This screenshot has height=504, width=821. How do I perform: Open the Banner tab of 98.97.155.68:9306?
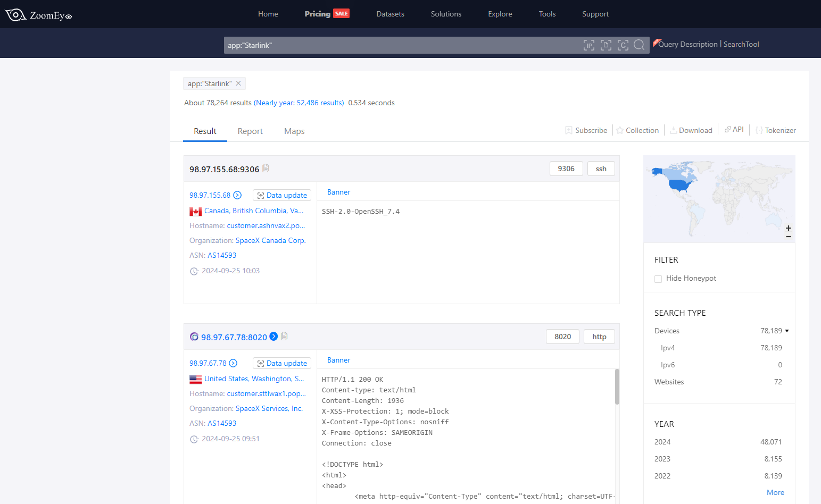pyautogui.click(x=338, y=192)
